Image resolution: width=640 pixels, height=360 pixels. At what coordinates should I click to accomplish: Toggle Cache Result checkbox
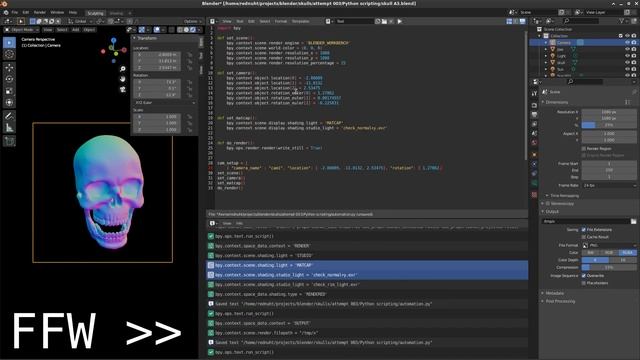(583, 237)
